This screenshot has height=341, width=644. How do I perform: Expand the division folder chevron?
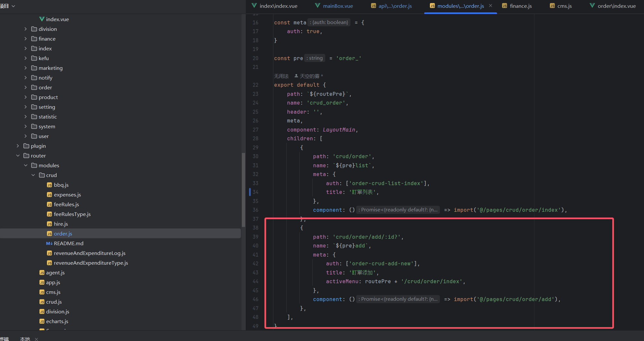click(x=26, y=29)
